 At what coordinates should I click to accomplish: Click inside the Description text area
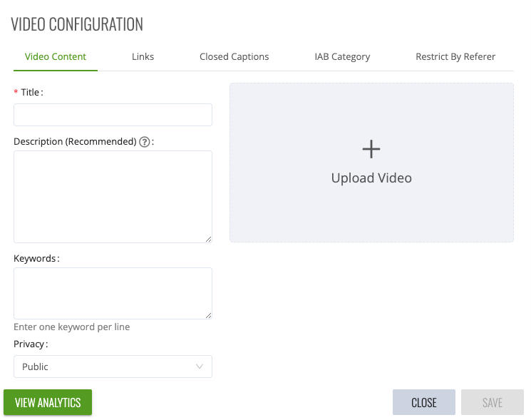[x=113, y=197]
